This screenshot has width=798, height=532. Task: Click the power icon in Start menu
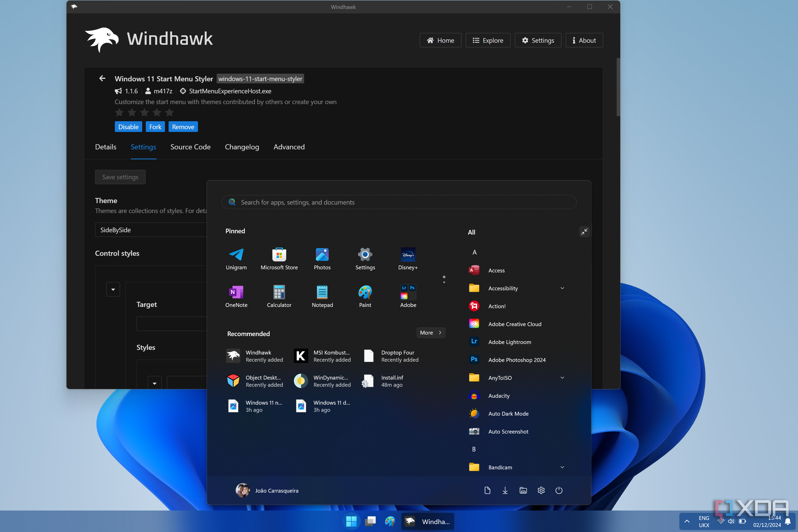point(559,490)
